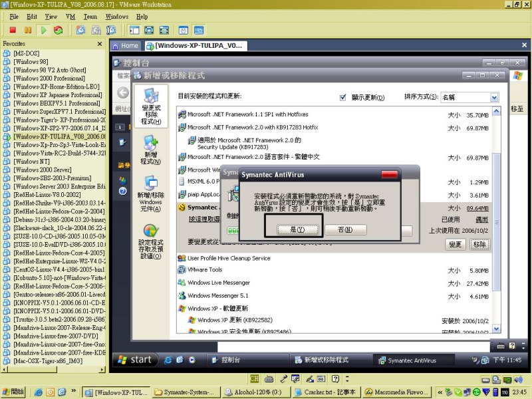The image size is (532, 399).
Task: Open the Sort By dropdown
Action: click(x=494, y=97)
